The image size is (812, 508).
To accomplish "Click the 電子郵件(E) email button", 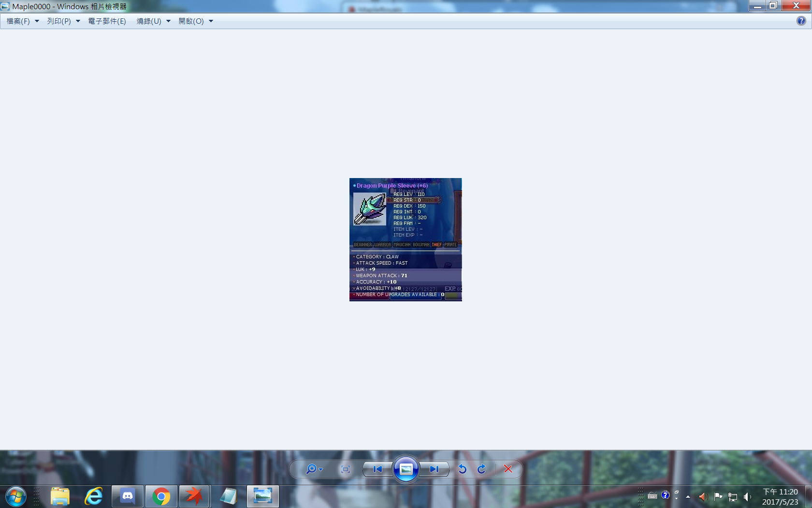I will click(107, 21).
